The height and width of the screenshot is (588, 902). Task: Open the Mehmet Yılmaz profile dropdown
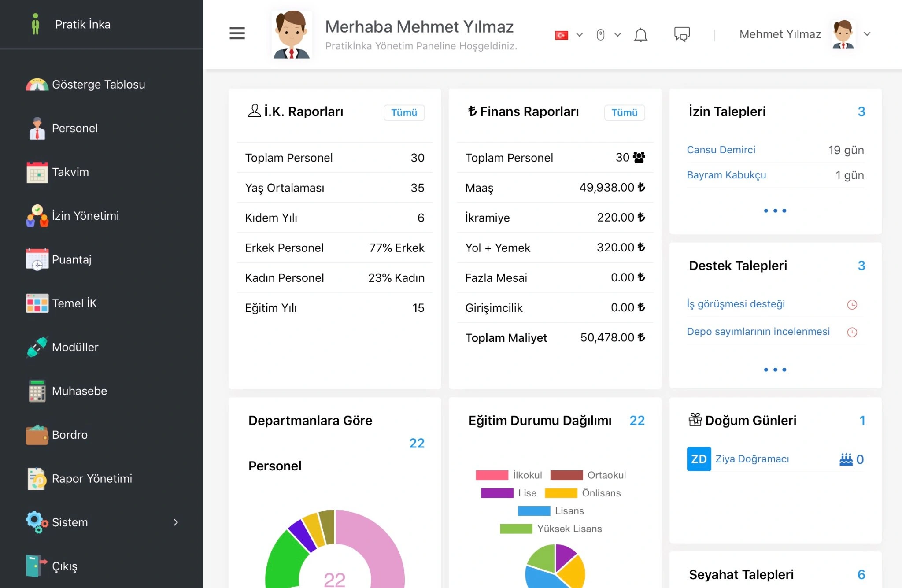point(867,33)
